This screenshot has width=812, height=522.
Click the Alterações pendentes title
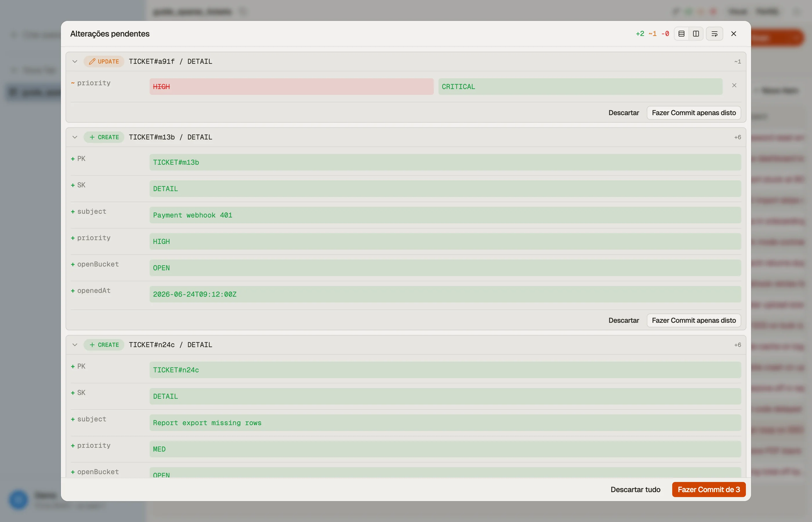(110, 34)
